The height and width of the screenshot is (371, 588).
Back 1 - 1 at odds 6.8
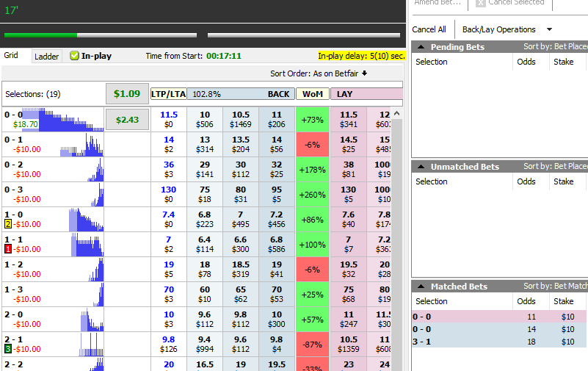(277, 244)
